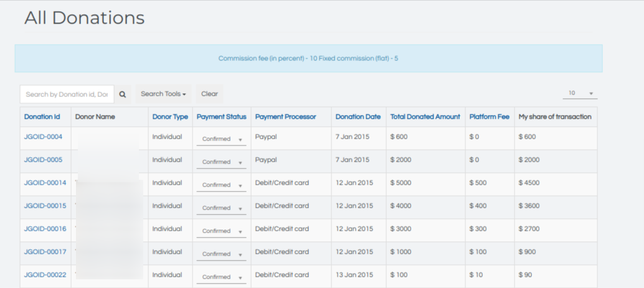Viewport: 644px width, 288px height.
Task: Sort by Total Donated Amount header
Action: click(425, 117)
